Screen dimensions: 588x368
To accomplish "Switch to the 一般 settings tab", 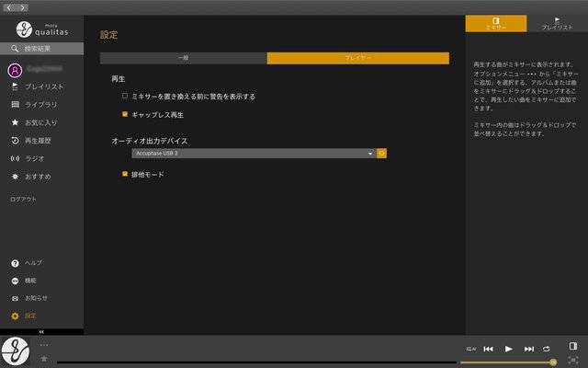I will (x=183, y=58).
